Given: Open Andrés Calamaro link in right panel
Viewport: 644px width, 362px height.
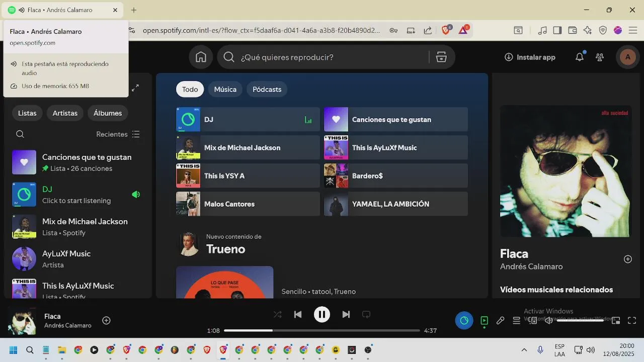Looking at the screenshot, I should (531, 266).
